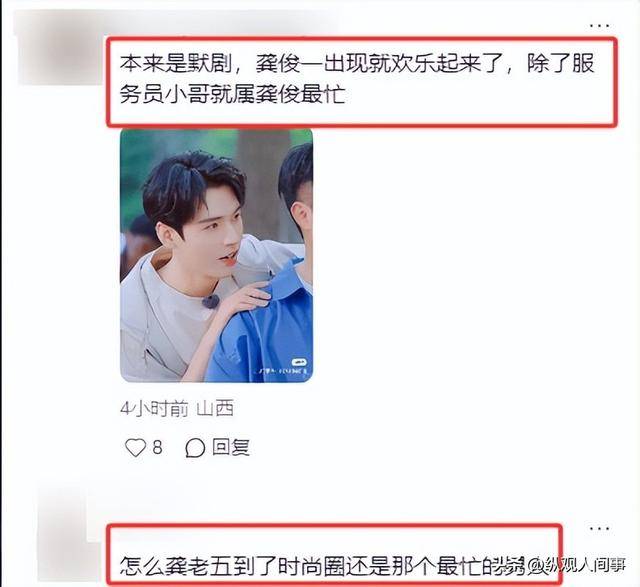Click the 4小时前 timestamp
This screenshot has height=587, width=640.
(x=154, y=408)
